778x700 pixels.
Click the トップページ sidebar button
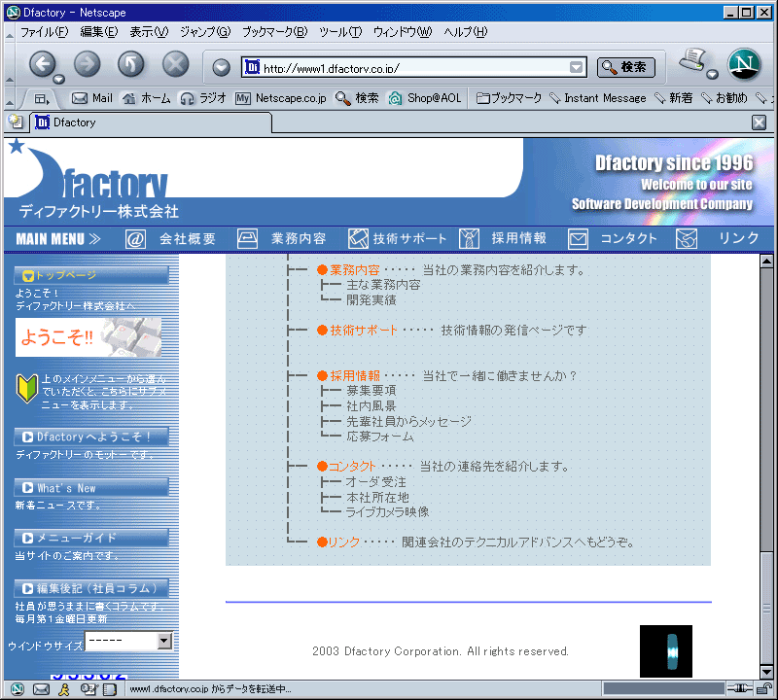pyautogui.click(x=91, y=275)
